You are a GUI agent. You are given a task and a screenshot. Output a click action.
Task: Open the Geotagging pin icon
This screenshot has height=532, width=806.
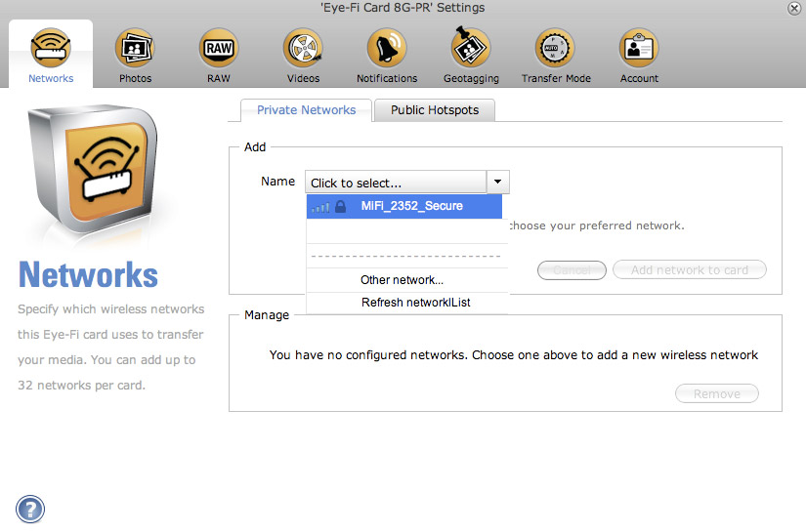click(471, 47)
